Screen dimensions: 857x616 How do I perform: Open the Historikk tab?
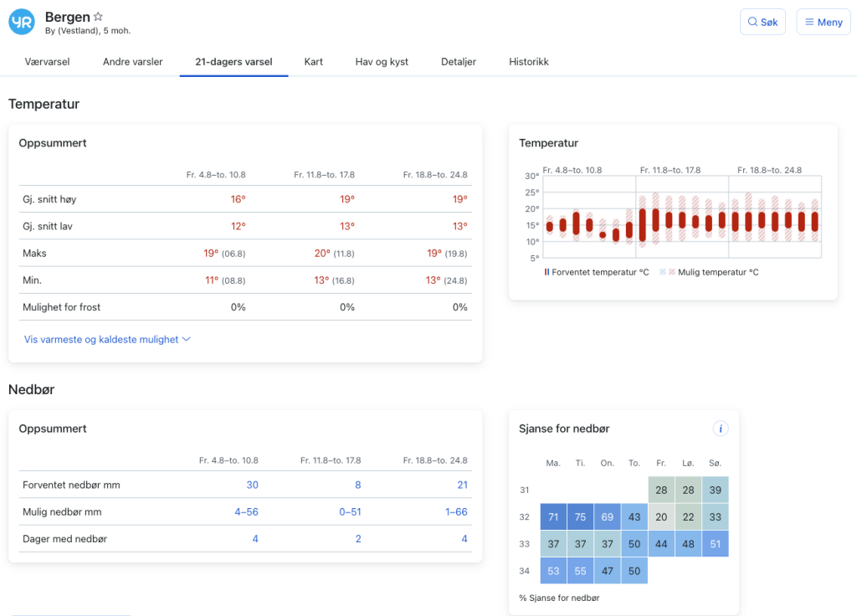(x=529, y=62)
